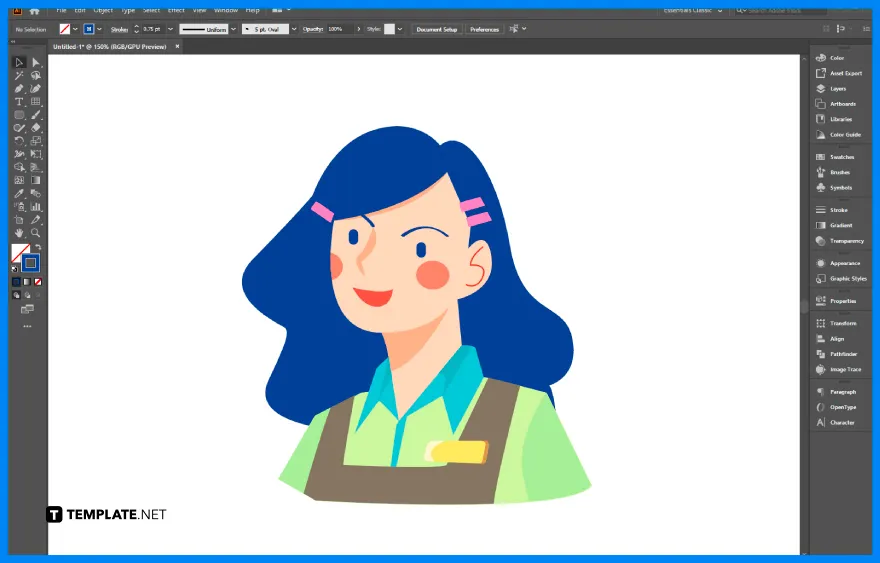The image size is (880, 563).
Task: Open the Image Trace panel
Action: (838, 369)
